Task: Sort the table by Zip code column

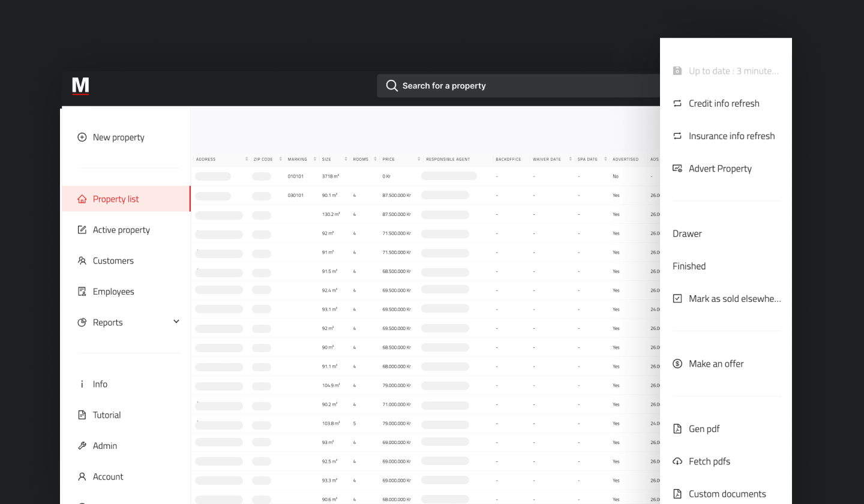Action: (280, 159)
